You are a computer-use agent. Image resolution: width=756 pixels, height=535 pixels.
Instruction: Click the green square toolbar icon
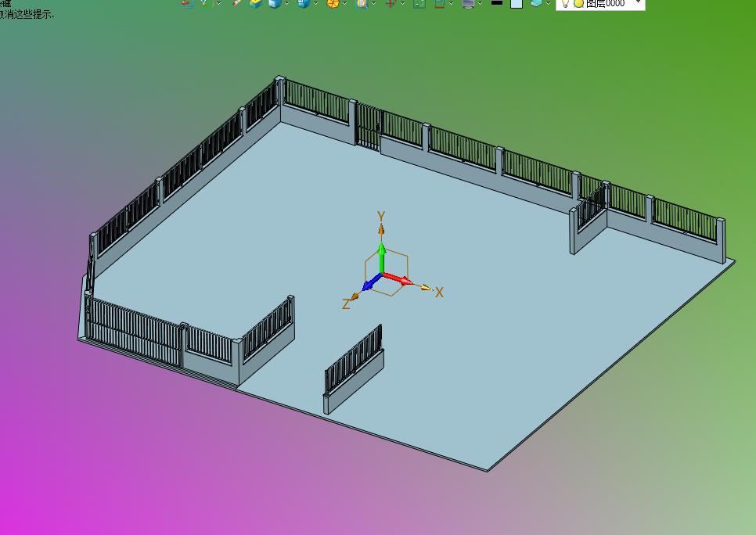click(x=419, y=3)
